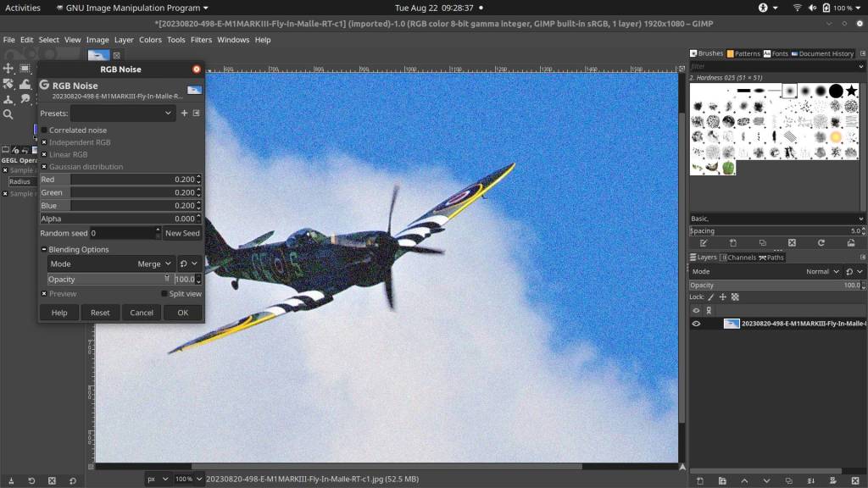Open the accessibility icon in the top bar
This screenshot has height=488, width=868.
pos(764,8)
